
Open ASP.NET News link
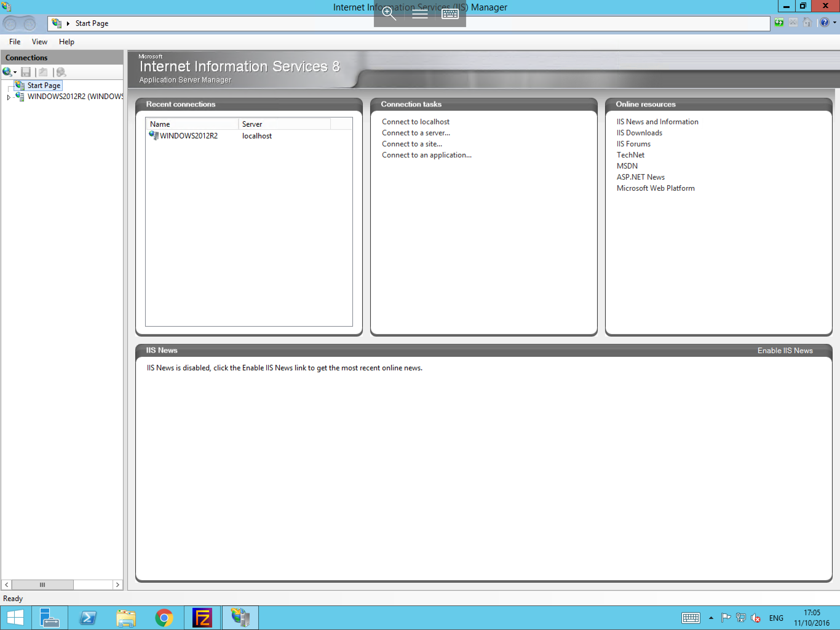[641, 177]
